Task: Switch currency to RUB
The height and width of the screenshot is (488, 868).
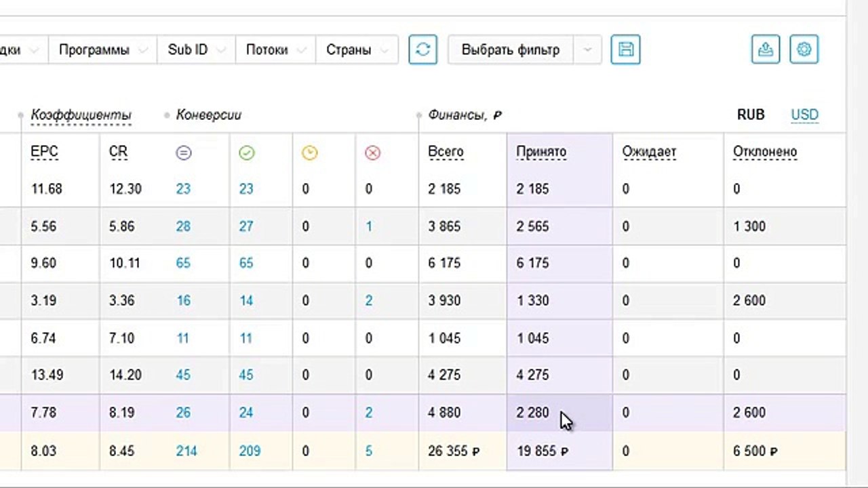Action: click(x=751, y=115)
